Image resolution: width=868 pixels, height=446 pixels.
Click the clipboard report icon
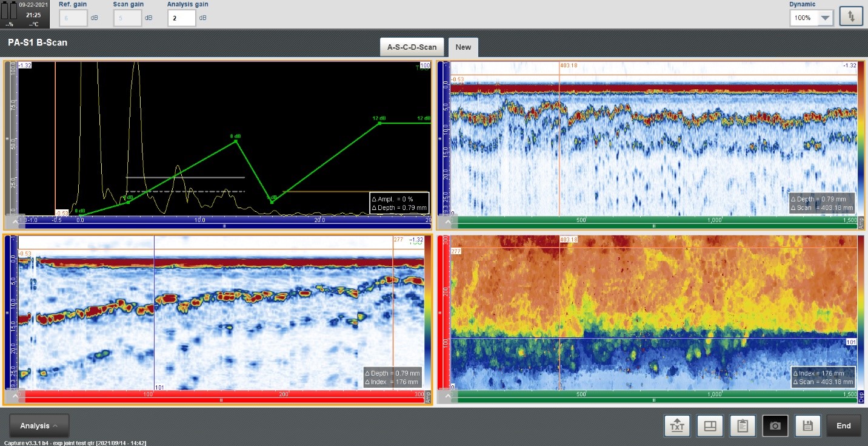(x=742, y=426)
